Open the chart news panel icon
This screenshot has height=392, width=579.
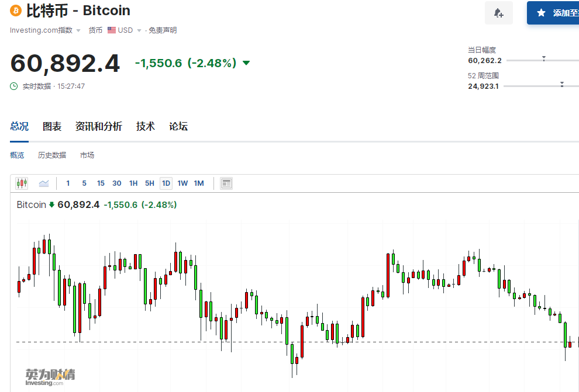pyautogui.click(x=226, y=183)
